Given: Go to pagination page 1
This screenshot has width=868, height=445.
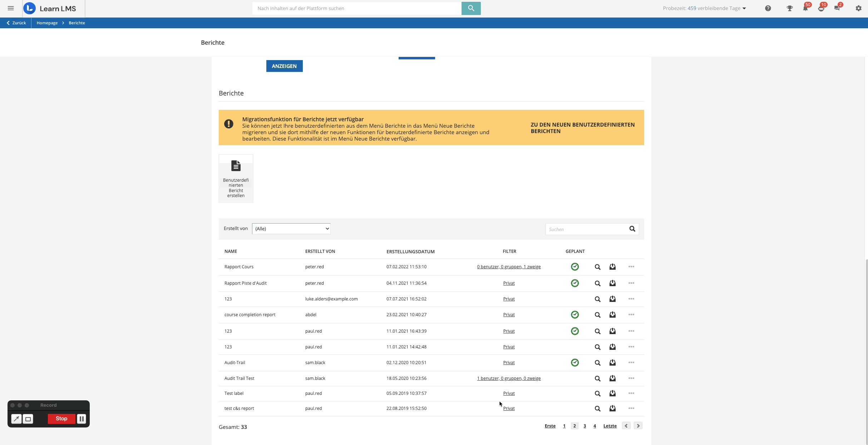Looking at the screenshot, I should [x=564, y=426].
